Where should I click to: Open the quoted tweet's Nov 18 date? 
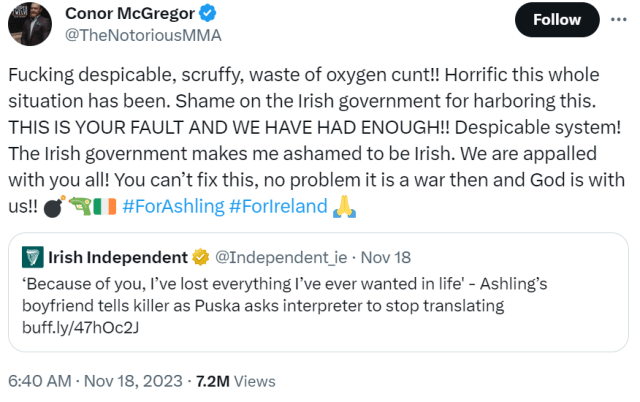(386, 258)
